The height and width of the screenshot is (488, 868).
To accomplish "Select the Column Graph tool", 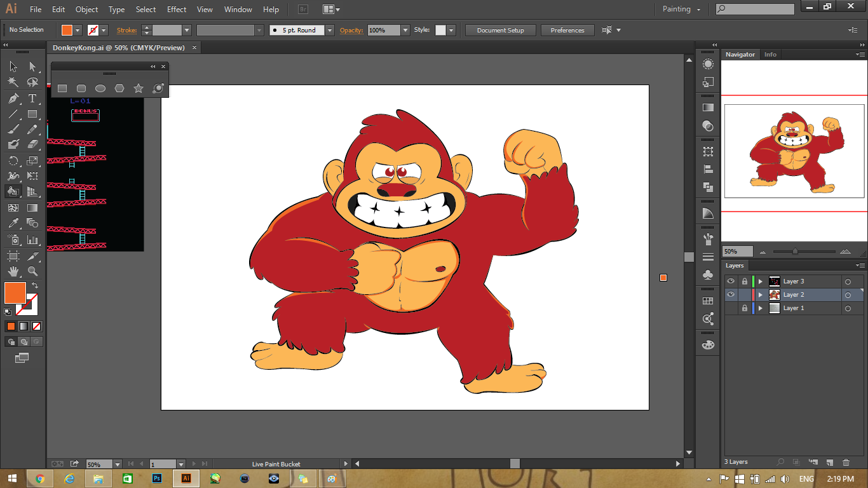I will [x=32, y=240].
